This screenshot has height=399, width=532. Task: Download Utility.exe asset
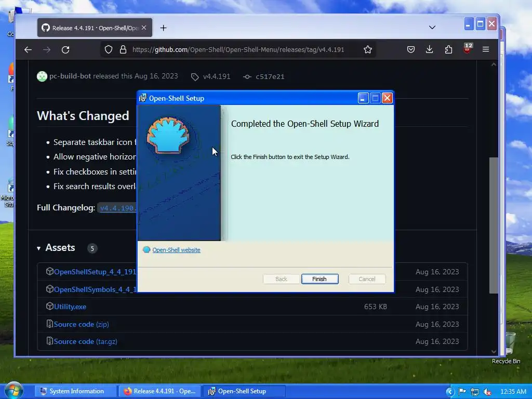click(70, 307)
